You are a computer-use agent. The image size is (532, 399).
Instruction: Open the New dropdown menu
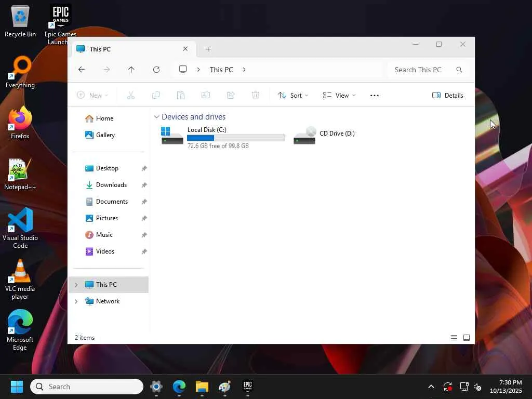[92, 96]
